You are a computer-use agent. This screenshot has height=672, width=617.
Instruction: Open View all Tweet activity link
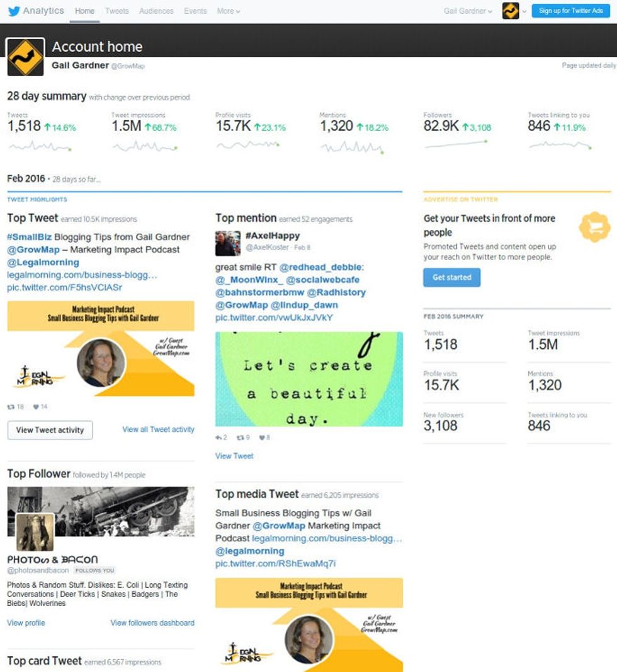(158, 430)
